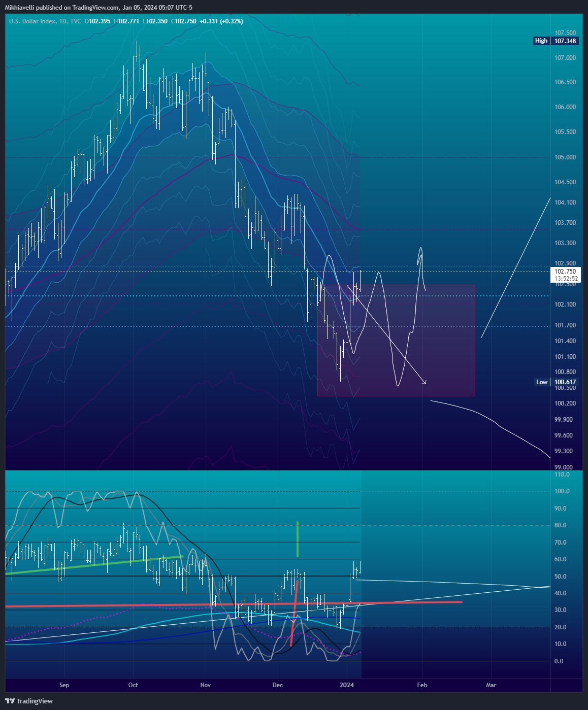
Task: Click the '80.0' level on the indicator scale
Action: (x=561, y=525)
